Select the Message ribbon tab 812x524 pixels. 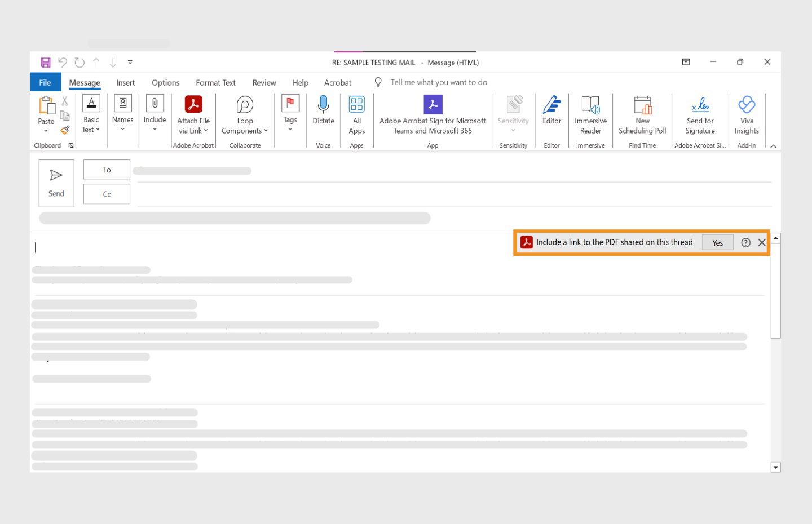tap(85, 82)
